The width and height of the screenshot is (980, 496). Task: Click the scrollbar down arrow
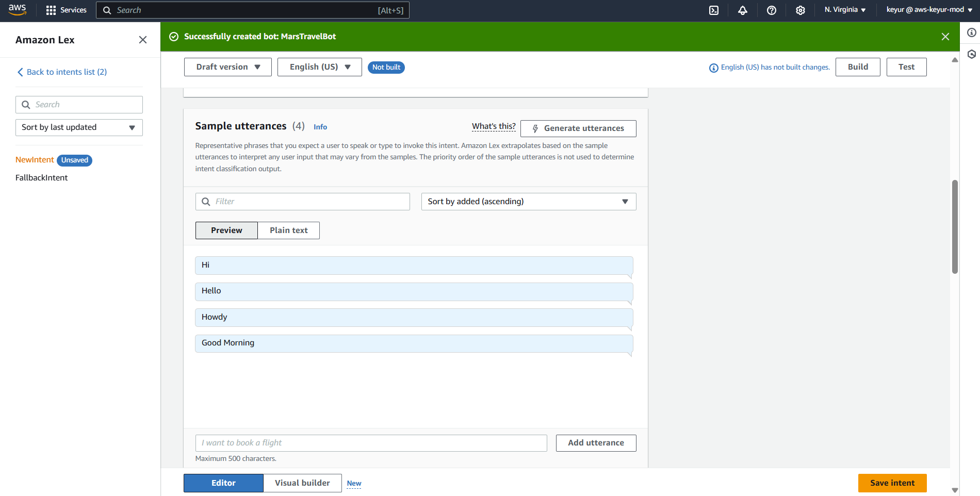pyautogui.click(x=955, y=490)
